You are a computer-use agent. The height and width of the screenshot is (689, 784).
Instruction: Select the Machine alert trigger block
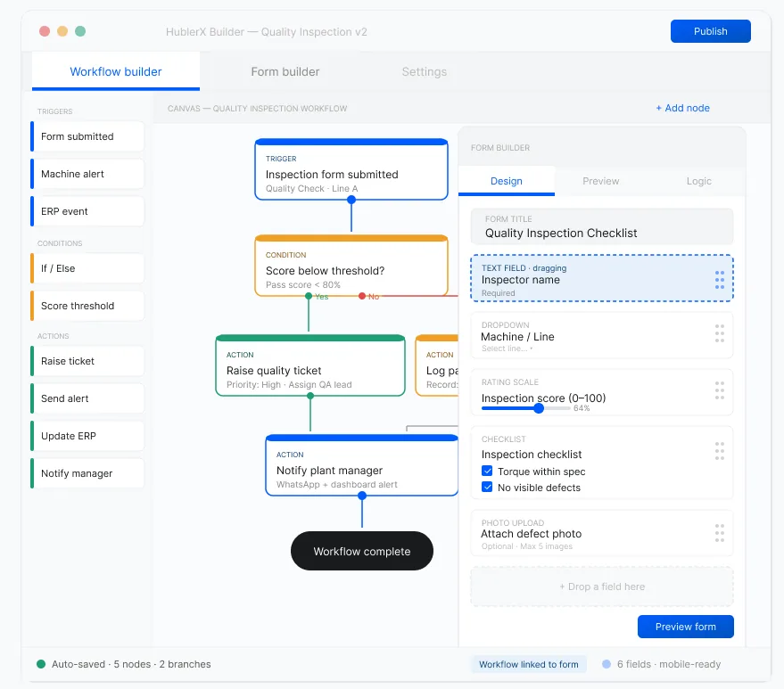(x=87, y=174)
